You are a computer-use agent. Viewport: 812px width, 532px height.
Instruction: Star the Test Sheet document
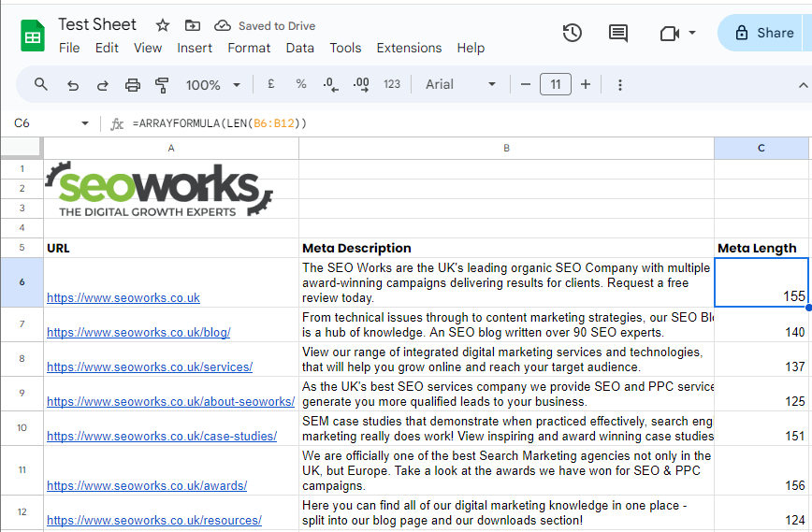click(x=163, y=25)
